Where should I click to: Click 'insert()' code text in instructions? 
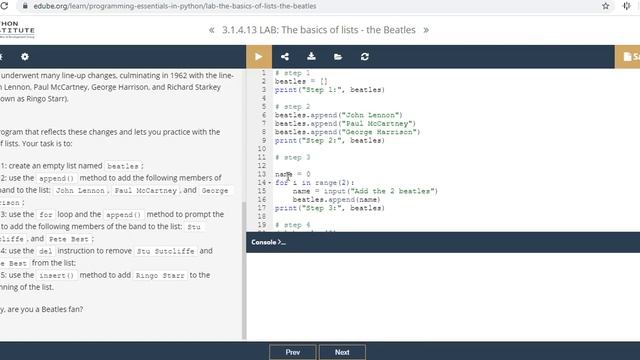pyautogui.click(x=57, y=276)
